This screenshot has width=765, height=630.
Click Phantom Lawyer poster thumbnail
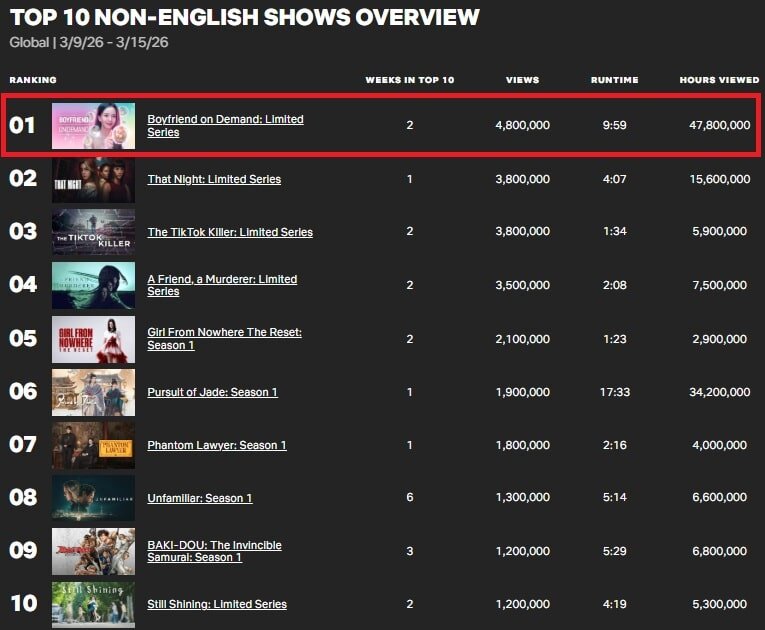click(x=94, y=446)
